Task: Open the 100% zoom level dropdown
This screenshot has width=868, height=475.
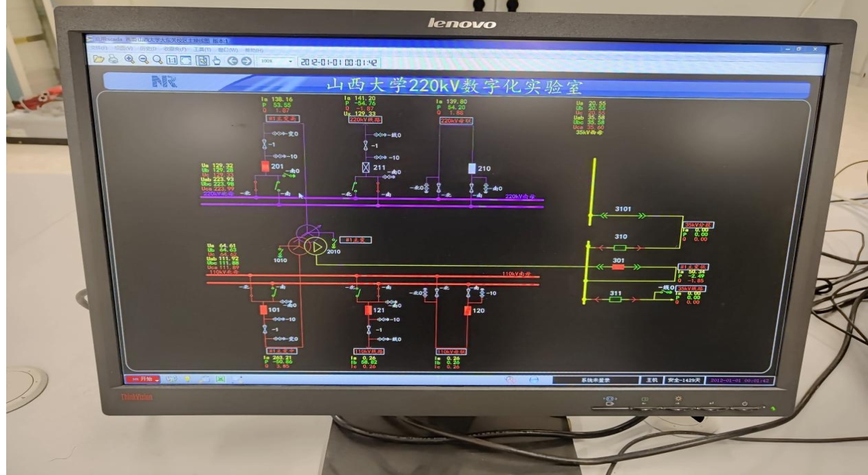Action: [276, 61]
